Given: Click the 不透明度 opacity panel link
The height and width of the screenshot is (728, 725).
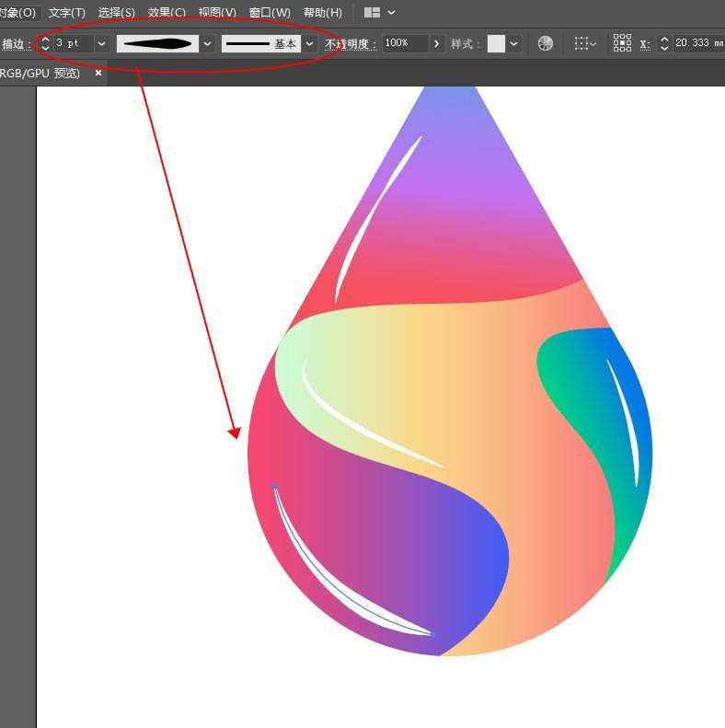Looking at the screenshot, I should (x=351, y=44).
